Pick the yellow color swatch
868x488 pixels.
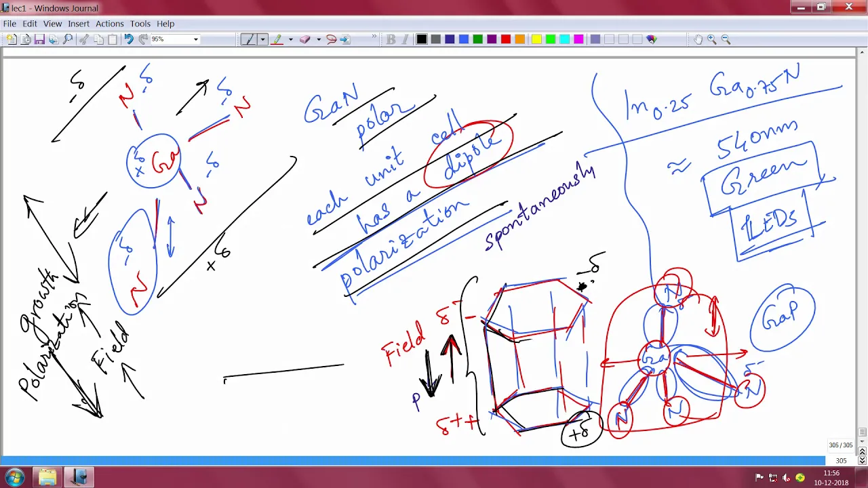pos(536,39)
